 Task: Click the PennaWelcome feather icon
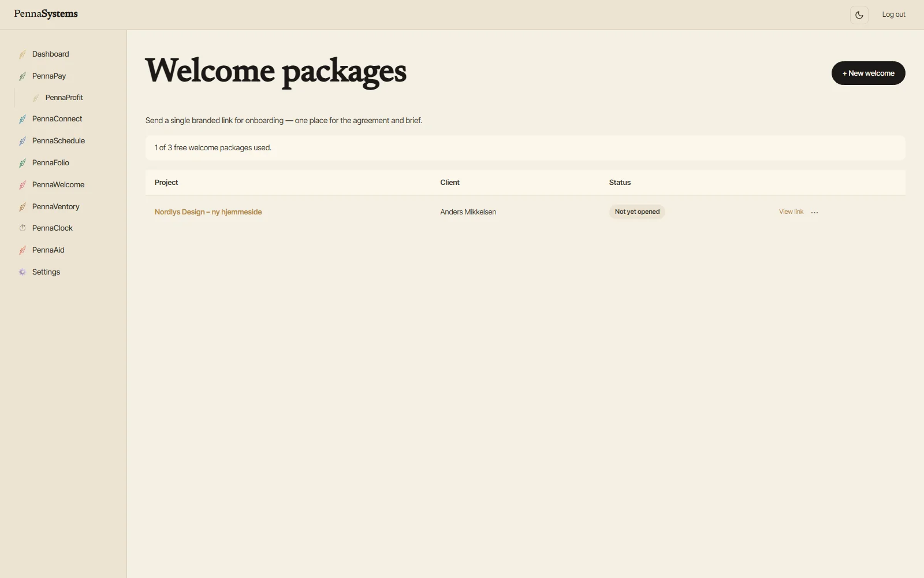pos(23,185)
